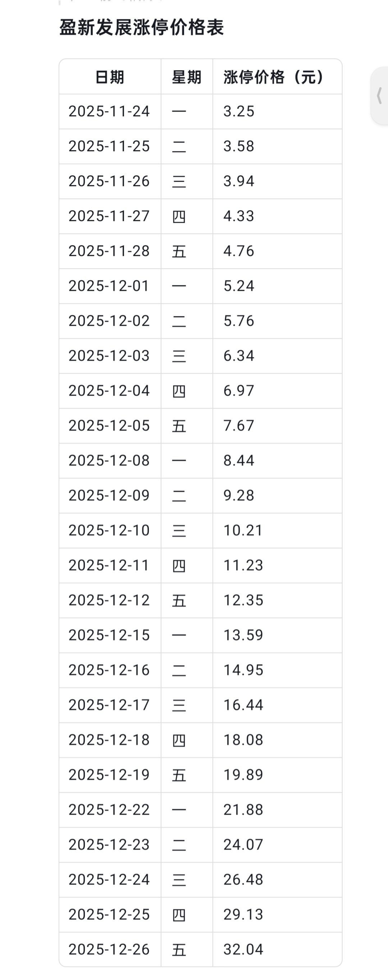Screen dimensions: 388x980
Task: Click the final price 32.04
Action: click(243, 949)
